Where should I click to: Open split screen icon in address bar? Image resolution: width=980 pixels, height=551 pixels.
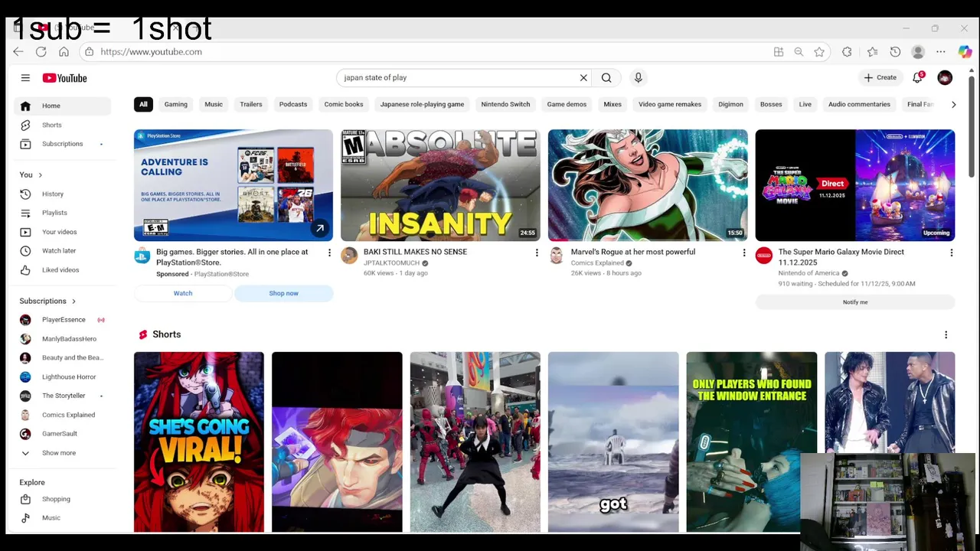coord(779,52)
